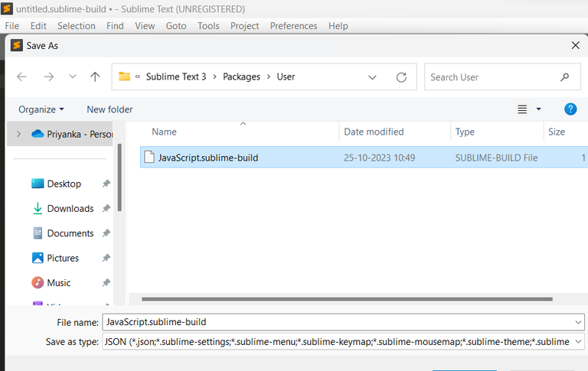
Task: Open Help with the blue question icon
Action: 570,109
